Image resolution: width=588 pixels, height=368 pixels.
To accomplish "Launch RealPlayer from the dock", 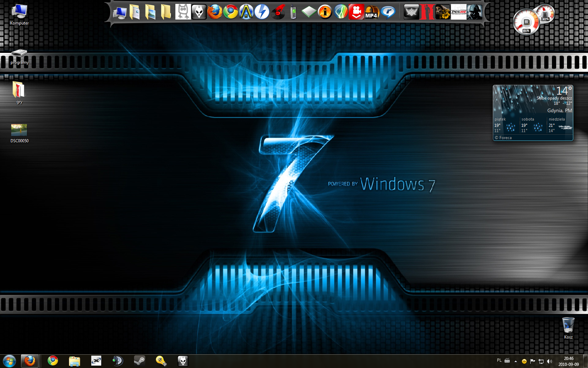I will 388,12.
